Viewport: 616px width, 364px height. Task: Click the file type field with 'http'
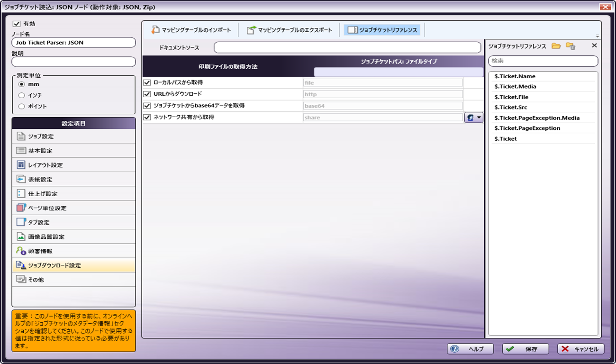pyautogui.click(x=383, y=94)
